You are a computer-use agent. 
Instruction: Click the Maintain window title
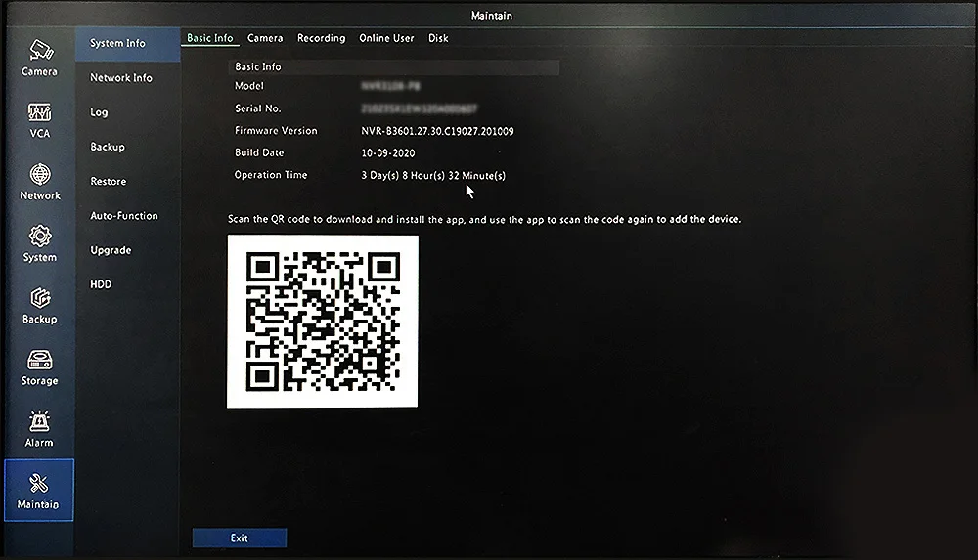pos(492,16)
